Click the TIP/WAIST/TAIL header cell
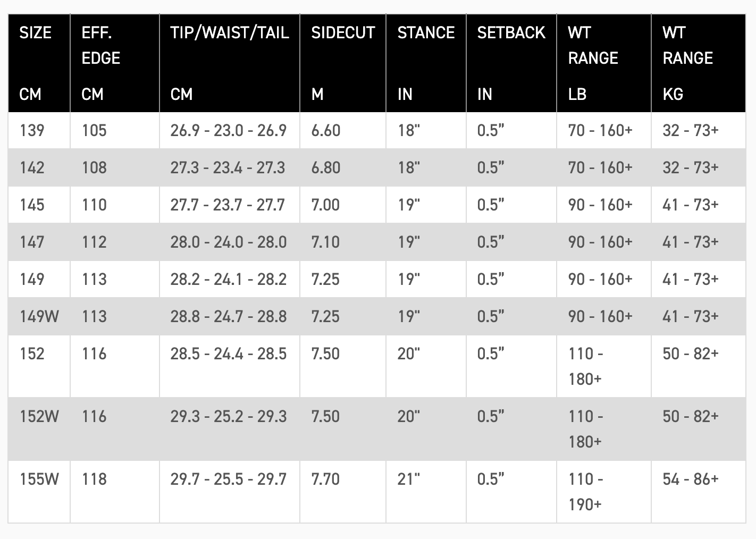Viewport: 756px width, 539px height. point(230,63)
